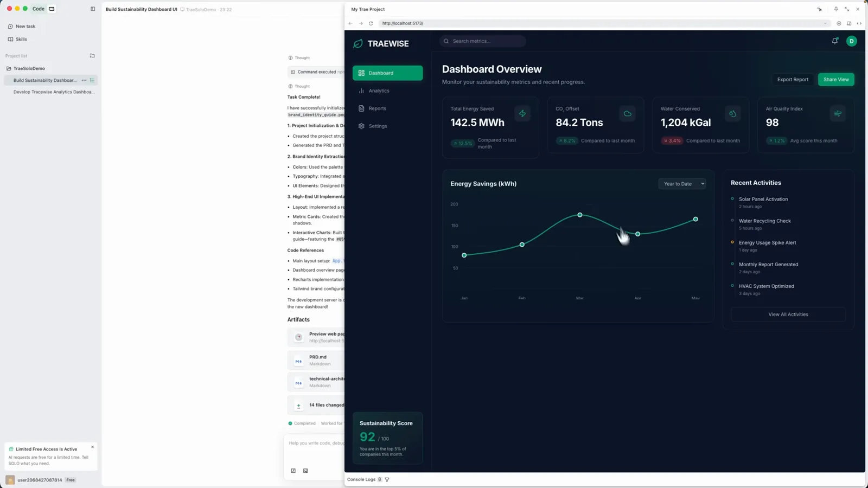Click the wind icon on Air Quality Index card
Viewport: 868px width, 488px height.
(x=838, y=113)
